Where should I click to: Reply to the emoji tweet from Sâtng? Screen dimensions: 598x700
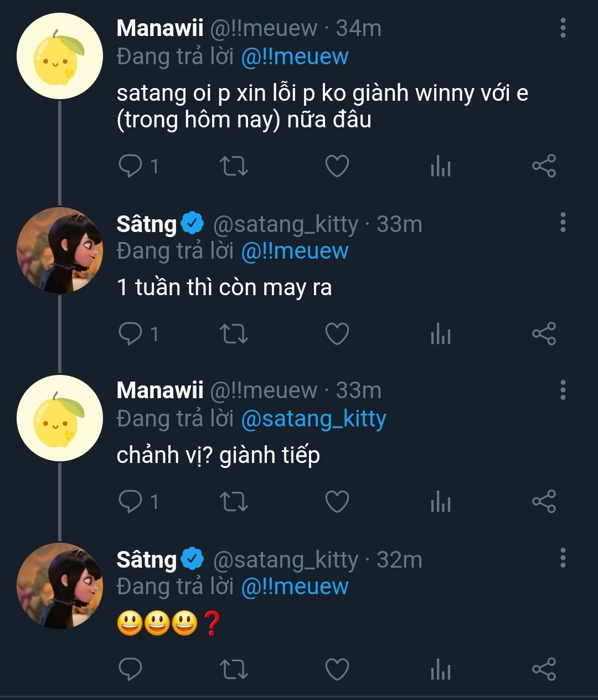coord(131,670)
